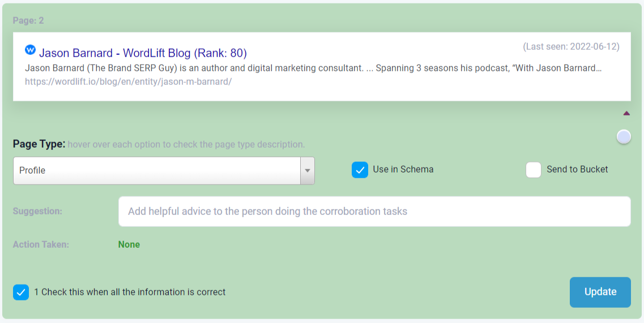The width and height of the screenshot is (644, 323).
Task: Focus the Suggestion advice input field
Action: [x=374, y=212]
